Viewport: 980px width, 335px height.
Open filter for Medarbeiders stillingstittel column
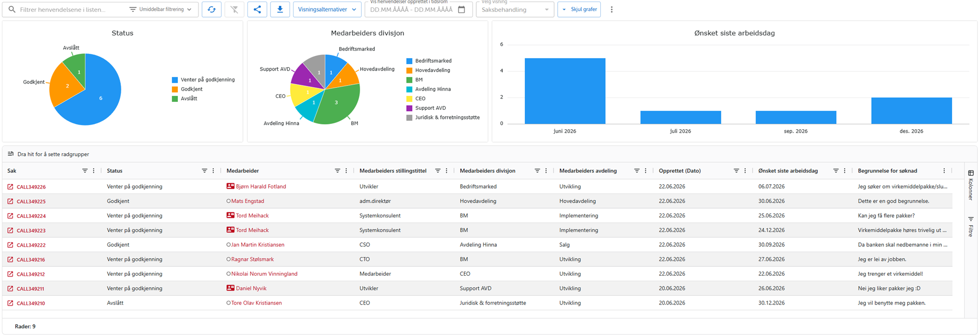pyautogui.click(x=438, y=171)
